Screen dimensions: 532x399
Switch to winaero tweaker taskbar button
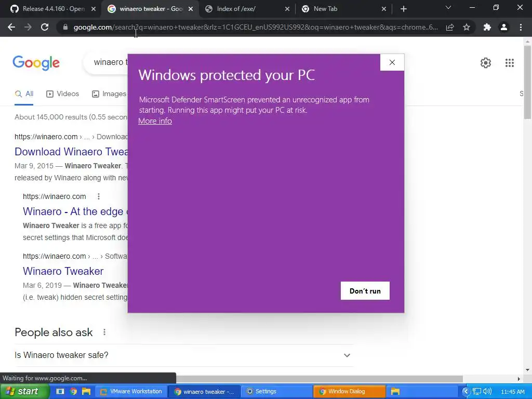205,392
